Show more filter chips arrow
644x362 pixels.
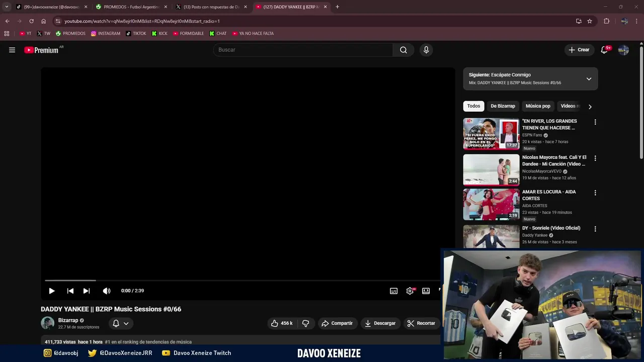590,107
